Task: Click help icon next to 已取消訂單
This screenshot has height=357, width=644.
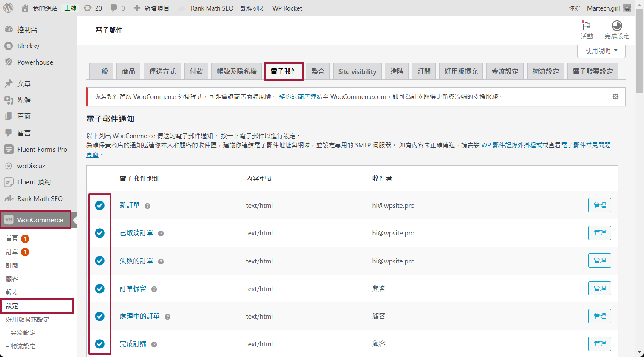Action: 161,233
